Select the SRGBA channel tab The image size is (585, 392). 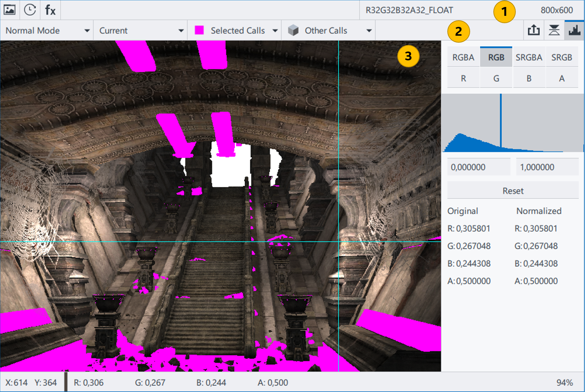pos(529,57)
